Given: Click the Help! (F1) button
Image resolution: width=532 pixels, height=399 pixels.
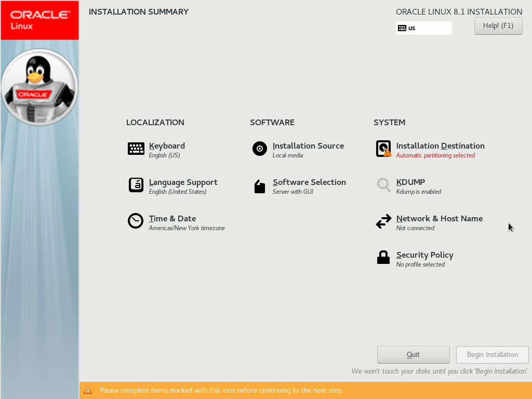Looking at the screenshot, I should [498, 26].
